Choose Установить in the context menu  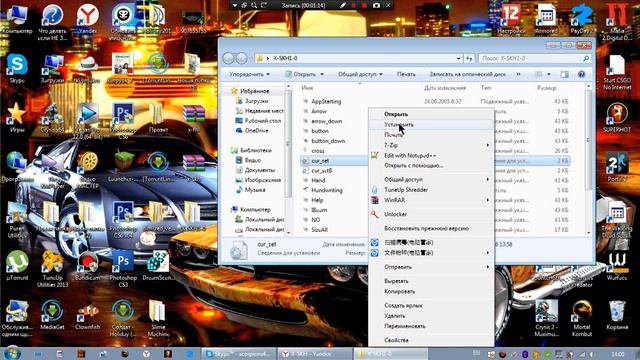[431, 124]
